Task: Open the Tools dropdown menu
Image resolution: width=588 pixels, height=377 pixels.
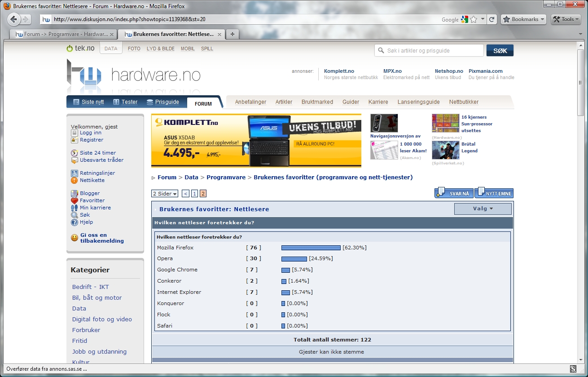Action: pos(565,19)
